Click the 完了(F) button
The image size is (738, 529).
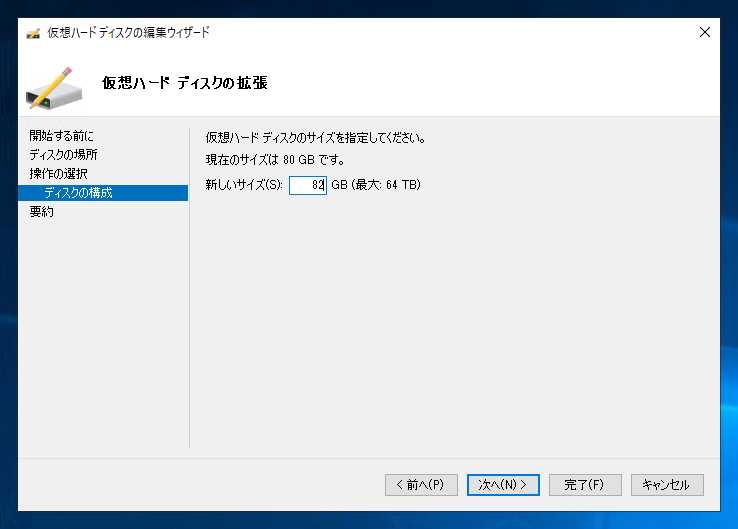(585, 485)
